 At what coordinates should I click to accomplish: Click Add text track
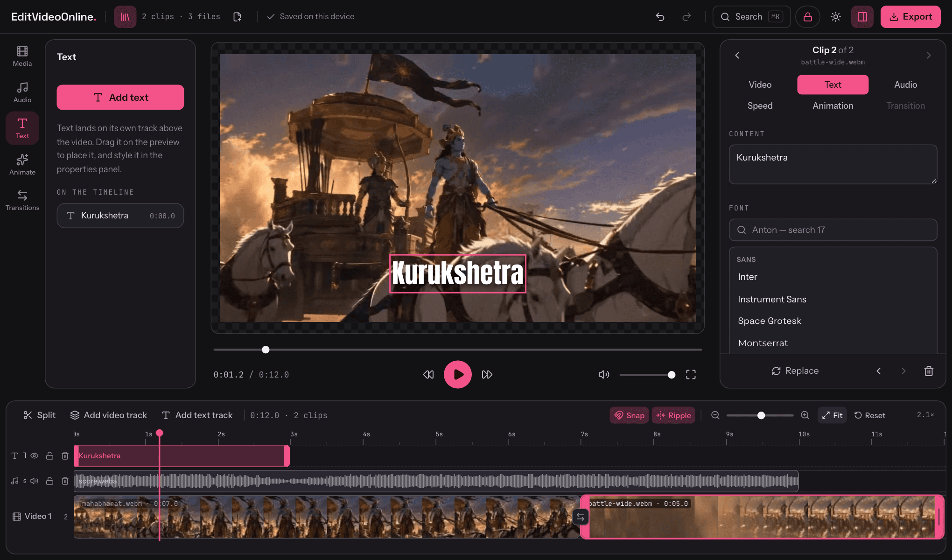197,415
